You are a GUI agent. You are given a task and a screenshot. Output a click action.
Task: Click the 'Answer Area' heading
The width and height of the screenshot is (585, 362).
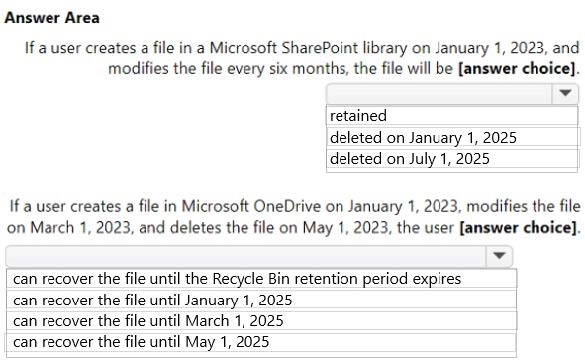pos(52,18)
